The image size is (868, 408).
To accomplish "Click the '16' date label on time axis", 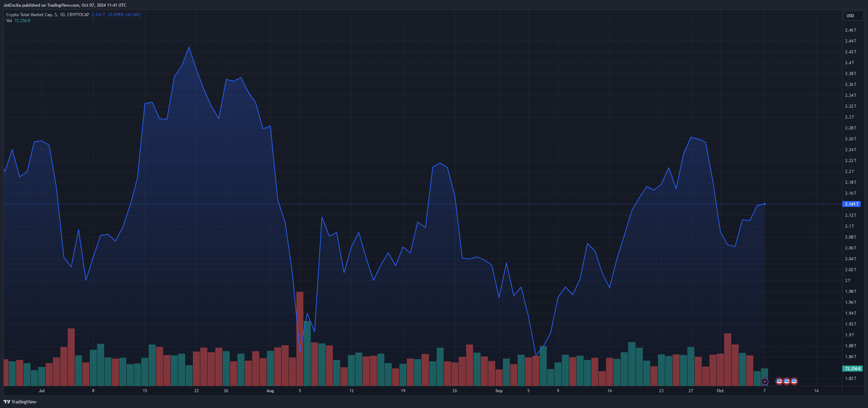I will [x=610, y=391].
